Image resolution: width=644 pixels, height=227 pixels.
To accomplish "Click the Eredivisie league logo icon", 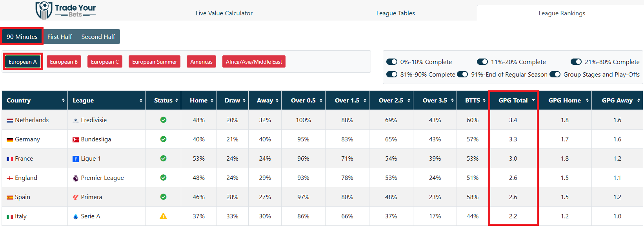I will click(x=76, y=120).
